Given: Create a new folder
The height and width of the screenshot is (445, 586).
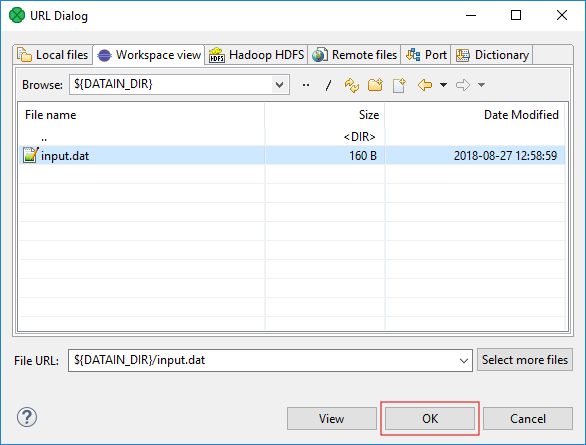Looking at the screenshot, I should click(x=375, y=85).
